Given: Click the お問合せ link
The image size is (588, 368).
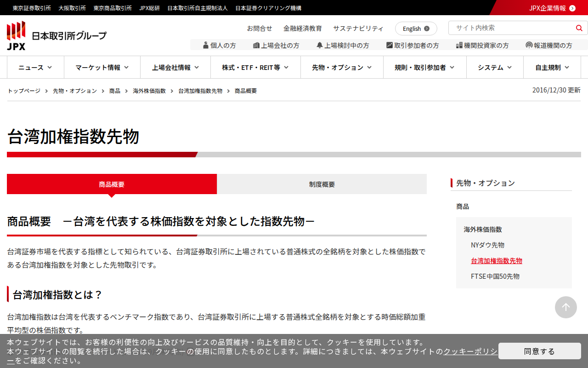Looking at the screenshot, I should [260, 29].
